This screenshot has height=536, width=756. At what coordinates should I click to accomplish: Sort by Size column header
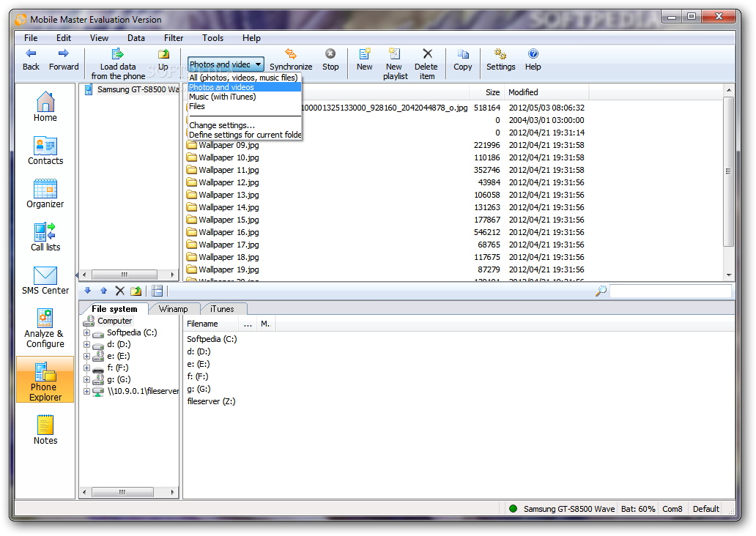click(486, 92)
